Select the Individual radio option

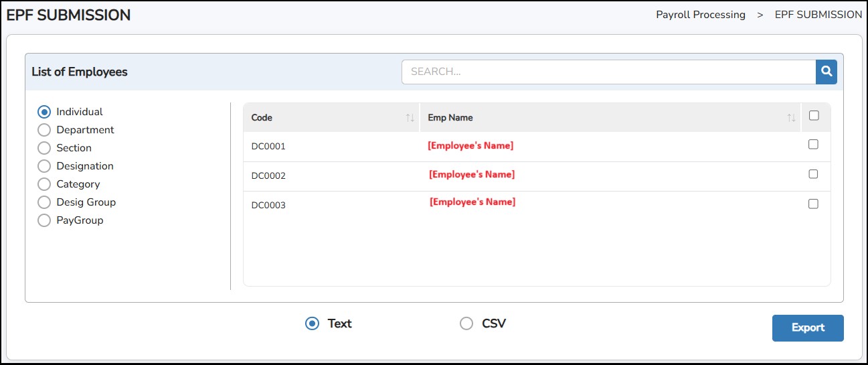(44, 112)
